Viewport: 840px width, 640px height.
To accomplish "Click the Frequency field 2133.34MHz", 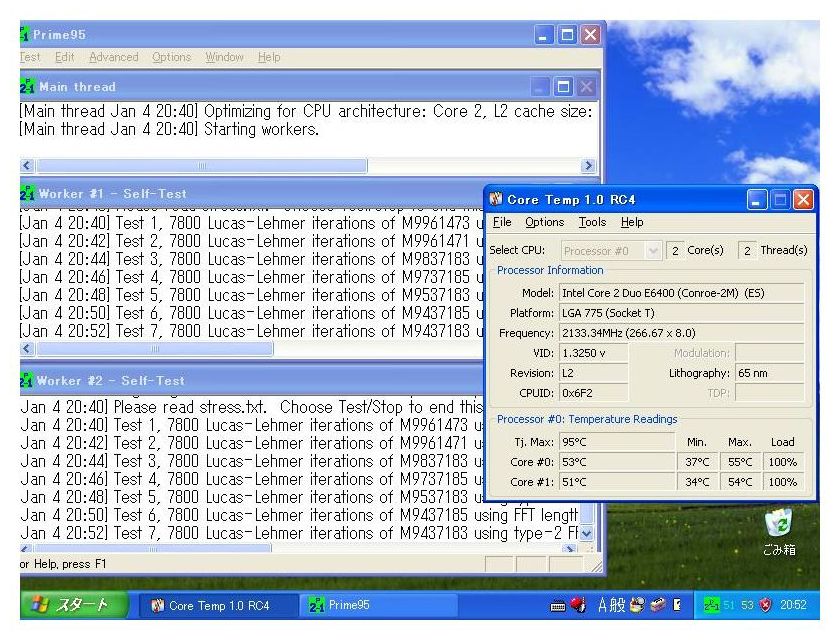I will (681, 333).
